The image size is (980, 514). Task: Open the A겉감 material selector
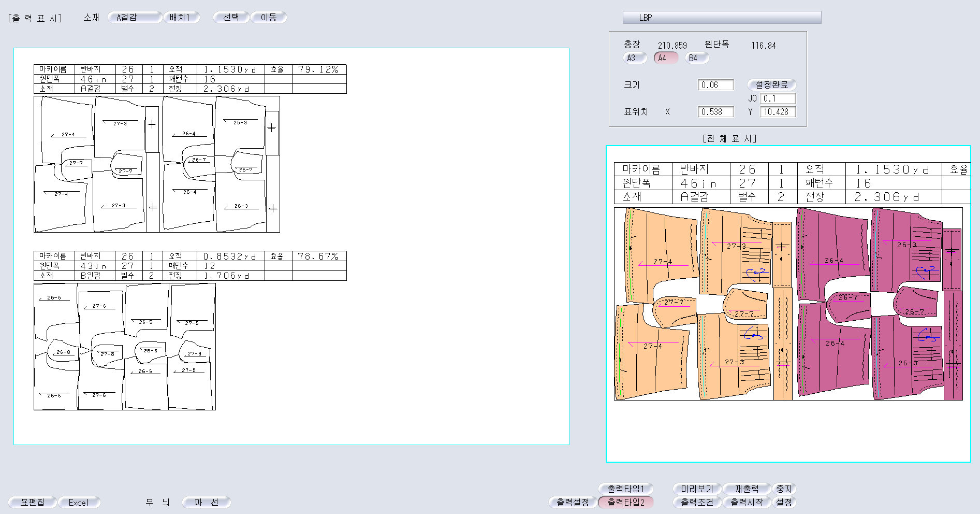(x=134, y=18)
